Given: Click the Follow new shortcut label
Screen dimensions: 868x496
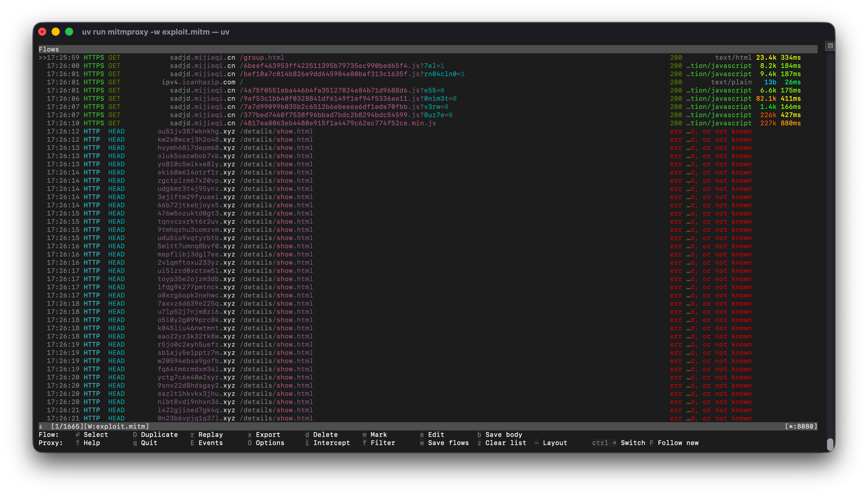Looking at the screenshot, I should coord(678,443).
